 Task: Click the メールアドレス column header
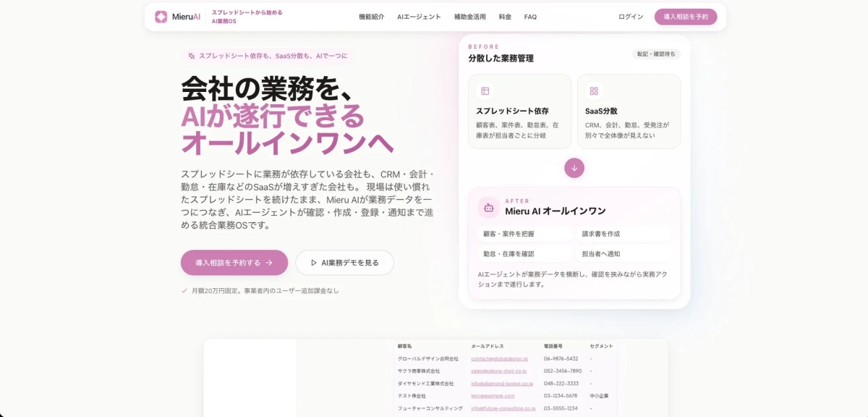tap(488, 346)
